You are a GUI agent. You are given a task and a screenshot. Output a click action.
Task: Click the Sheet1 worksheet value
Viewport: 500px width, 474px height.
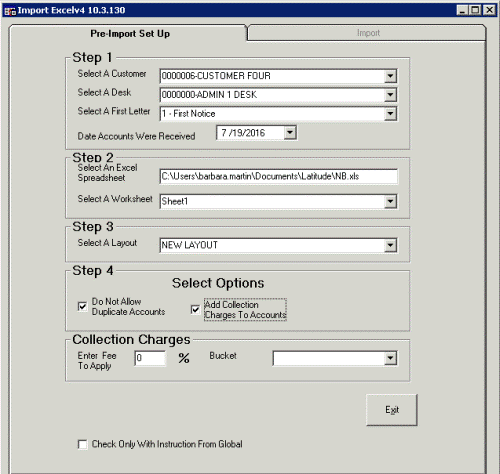tap(175, 201)
